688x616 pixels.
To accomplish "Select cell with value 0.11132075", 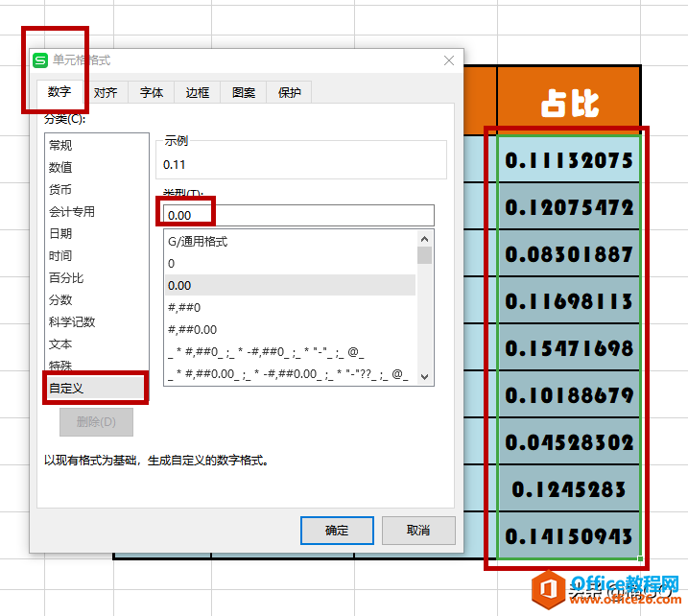I will point(569,159).
